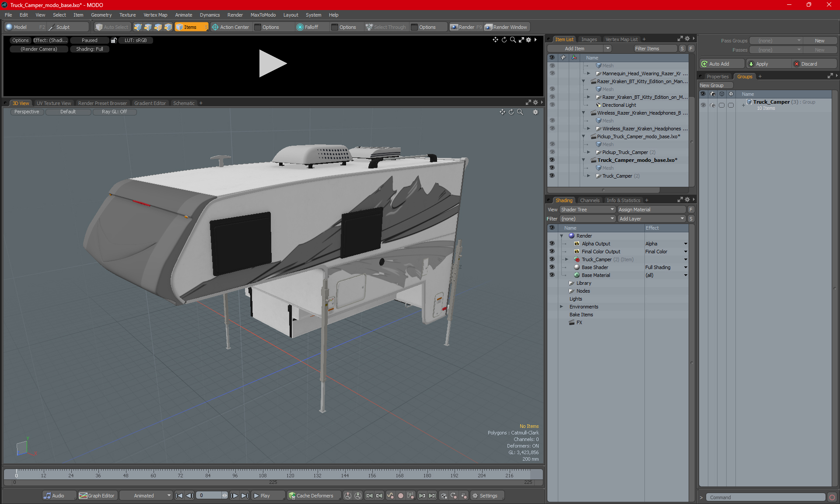Open the Graph Editor
Viewport: 840px width, 504px height.
[x=97, y=496]
